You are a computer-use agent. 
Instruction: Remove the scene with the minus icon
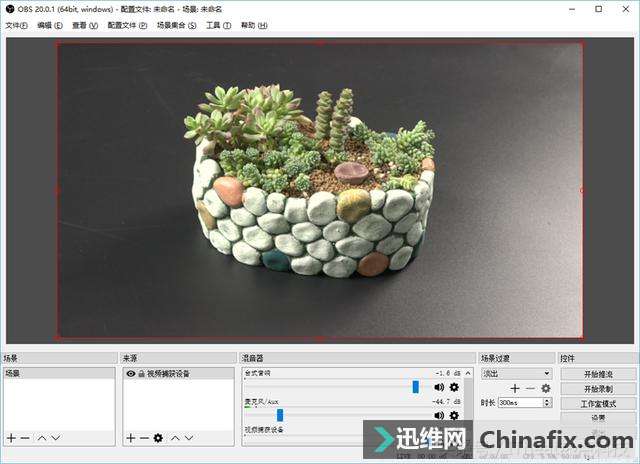coord(25,438)
